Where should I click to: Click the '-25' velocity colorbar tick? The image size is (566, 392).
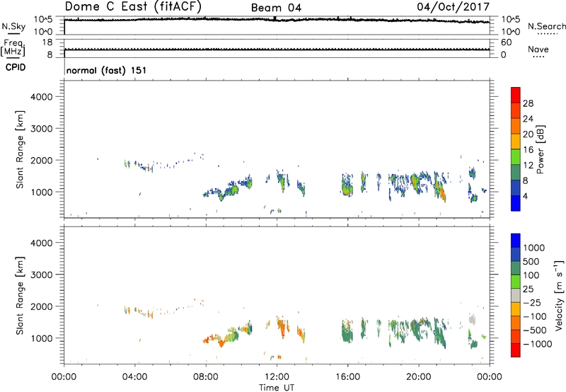[532, 303]
